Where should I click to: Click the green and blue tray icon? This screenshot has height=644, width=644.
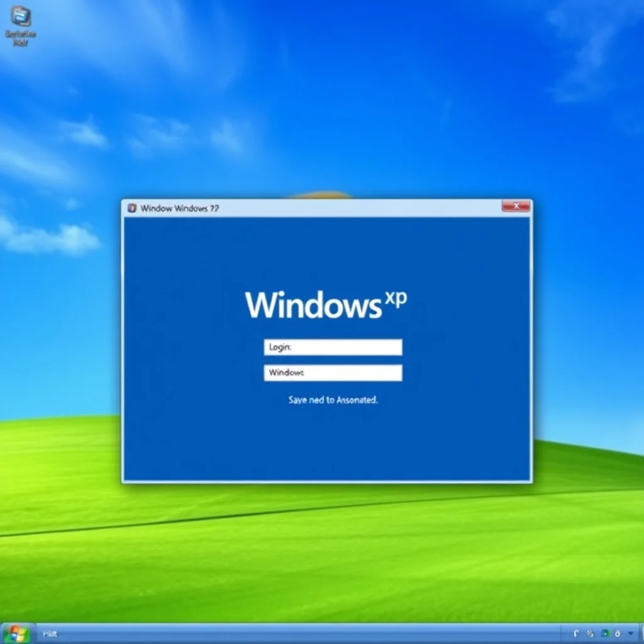click(604, 634)
